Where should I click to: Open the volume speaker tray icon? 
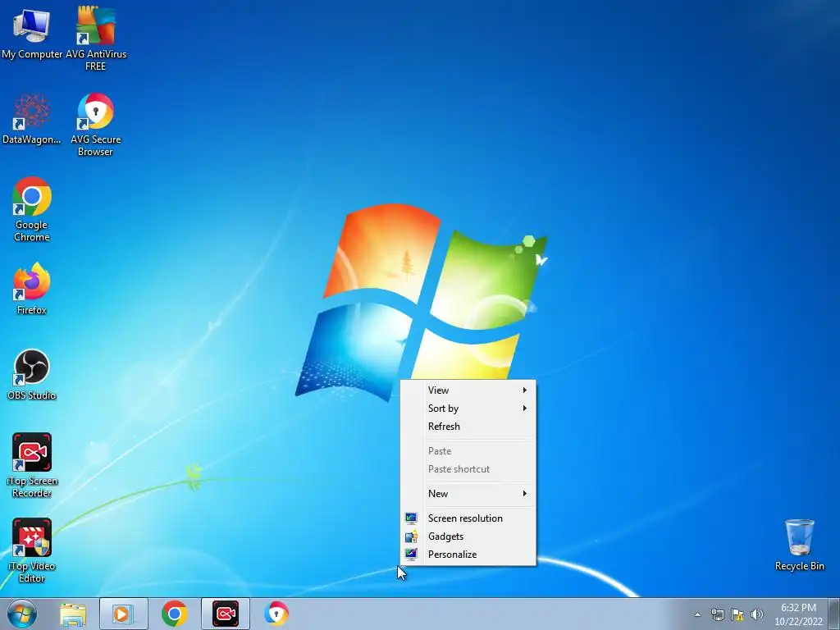[x=756, y=614]
